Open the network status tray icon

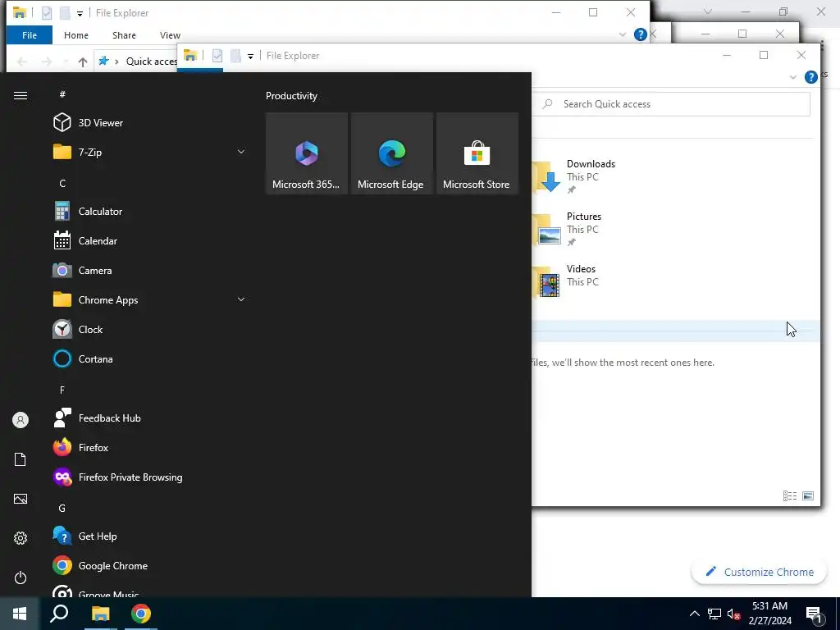(x=714, y=614)
